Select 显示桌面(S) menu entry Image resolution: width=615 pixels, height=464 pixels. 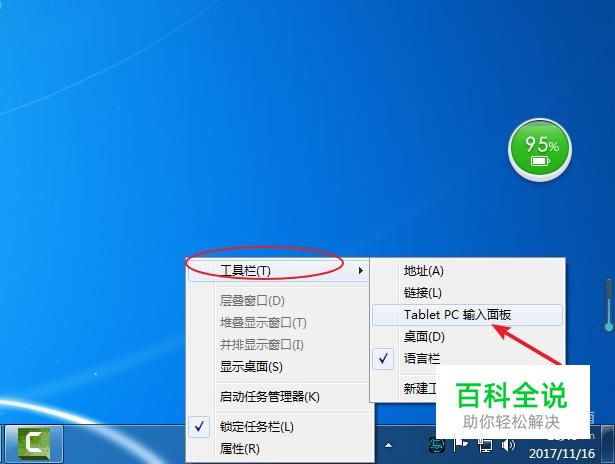click(x=278, y=367)
